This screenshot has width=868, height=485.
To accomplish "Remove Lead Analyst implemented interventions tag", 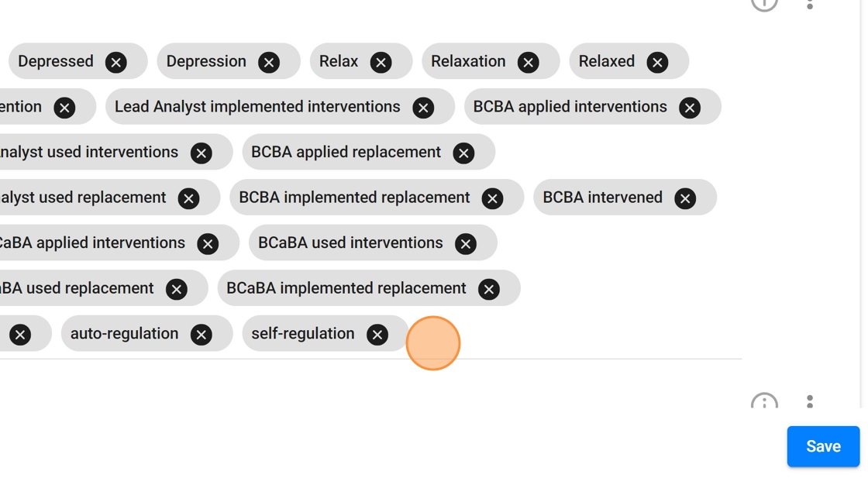I will click(x=423, y=108).
